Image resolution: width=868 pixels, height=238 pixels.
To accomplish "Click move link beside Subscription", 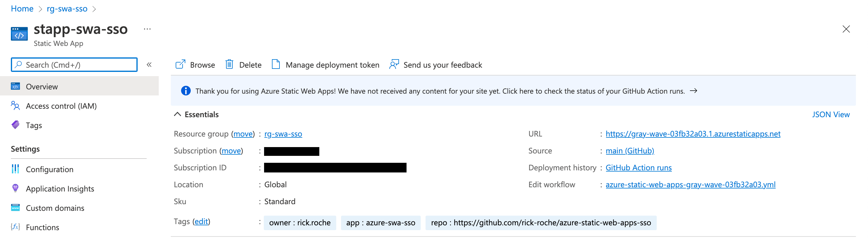I will [x=231, y=151].
